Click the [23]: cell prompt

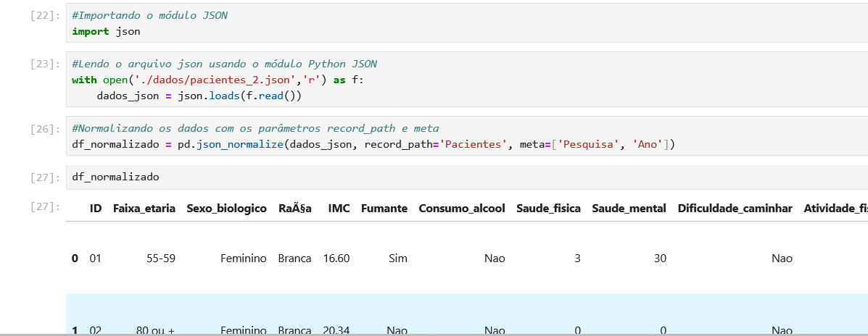46,64
